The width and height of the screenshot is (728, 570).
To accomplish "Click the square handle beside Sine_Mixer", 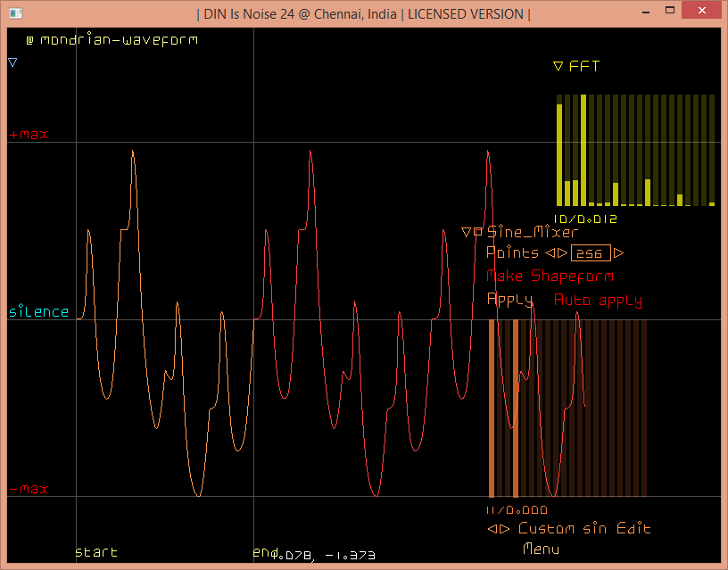I will tap(478, 232).
